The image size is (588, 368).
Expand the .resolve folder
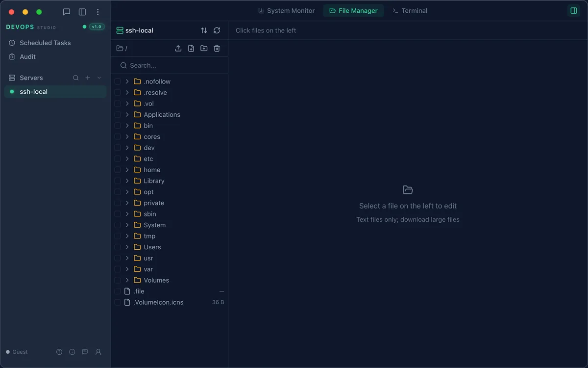click(127, 92)
